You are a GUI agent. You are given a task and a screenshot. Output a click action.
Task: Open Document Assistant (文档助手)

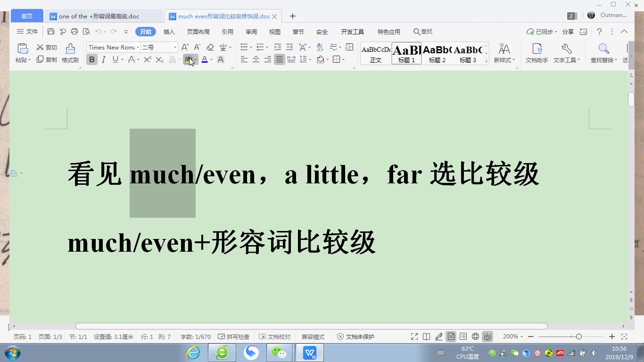coord(537,53)
